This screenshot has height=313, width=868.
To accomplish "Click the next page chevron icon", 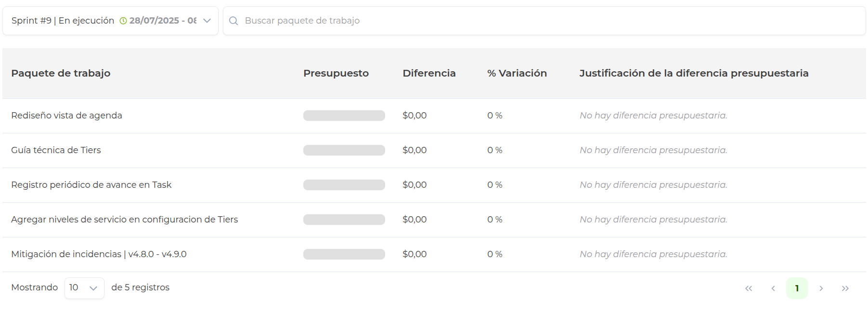I will pyautogui.click(x=821, y=287).
